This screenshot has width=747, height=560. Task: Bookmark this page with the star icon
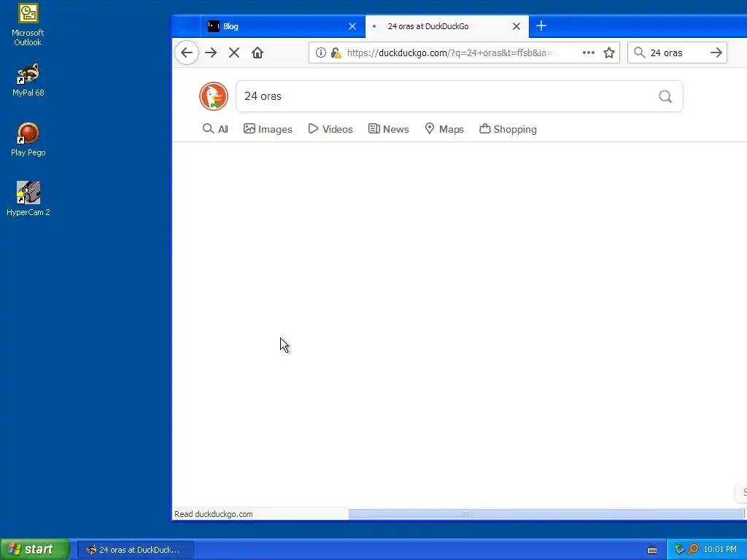pos(609,52)
